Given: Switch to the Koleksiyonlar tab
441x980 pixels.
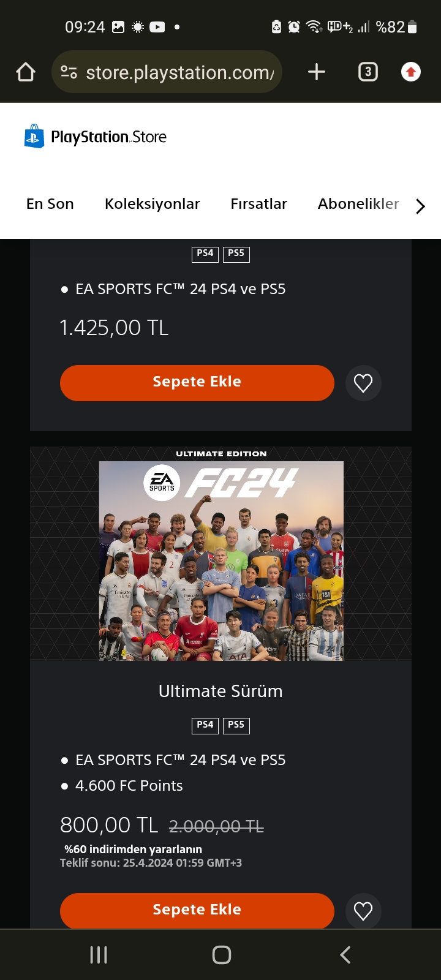Looking at the screenshot, I should point(153,204).
